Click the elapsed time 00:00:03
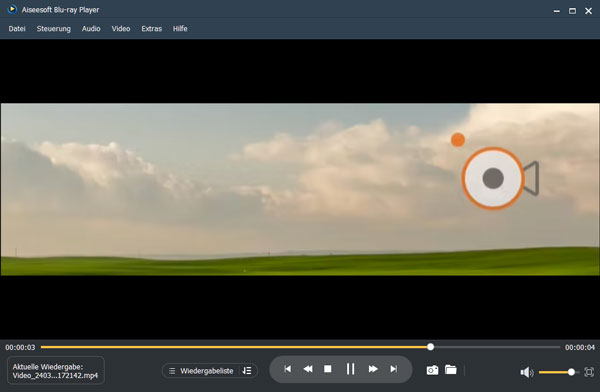 (x=20, y=347)
